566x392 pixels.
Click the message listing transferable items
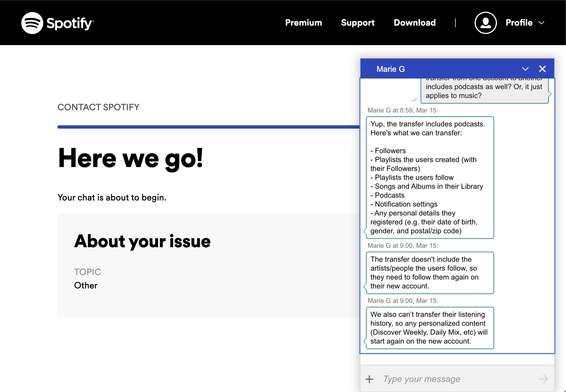[x=430, y=177]
